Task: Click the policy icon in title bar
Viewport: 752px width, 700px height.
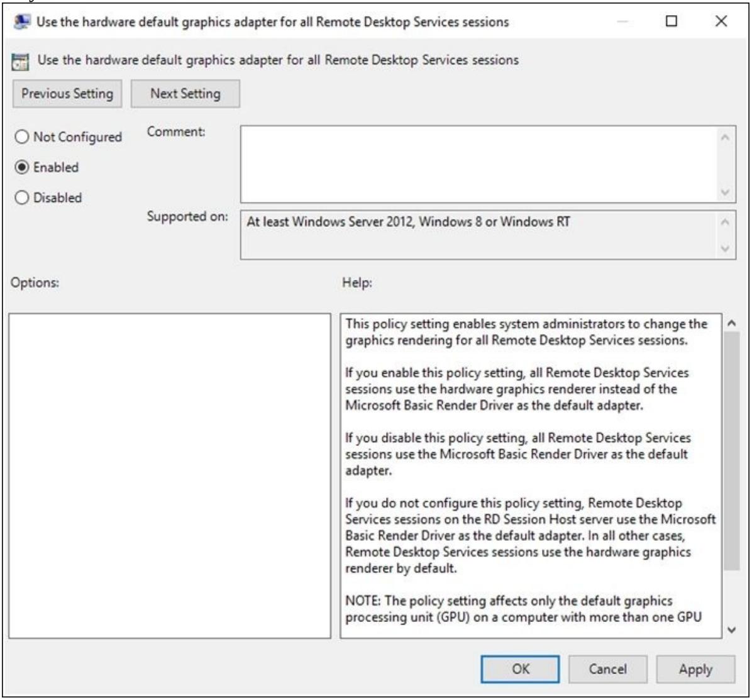Action: (x=21, y=22)
